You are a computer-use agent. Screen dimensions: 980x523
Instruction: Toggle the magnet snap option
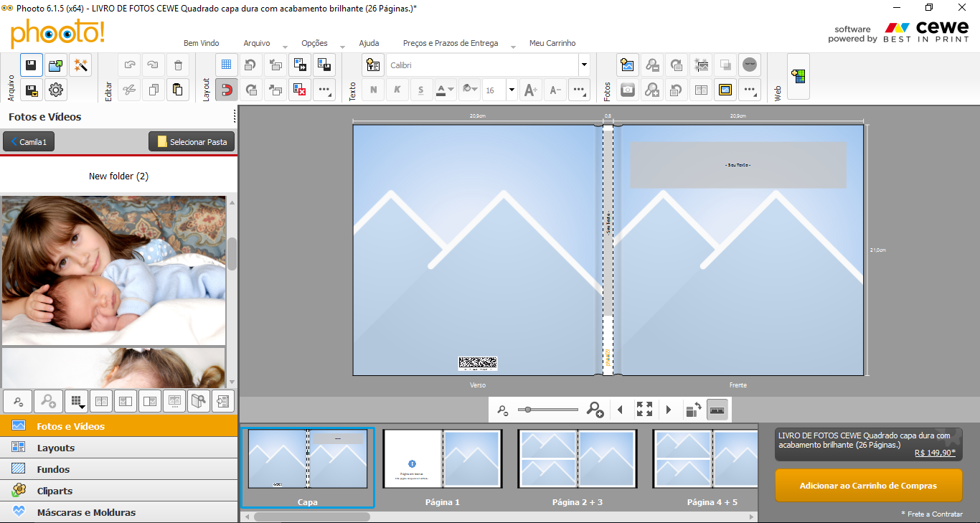click(226, 90)
